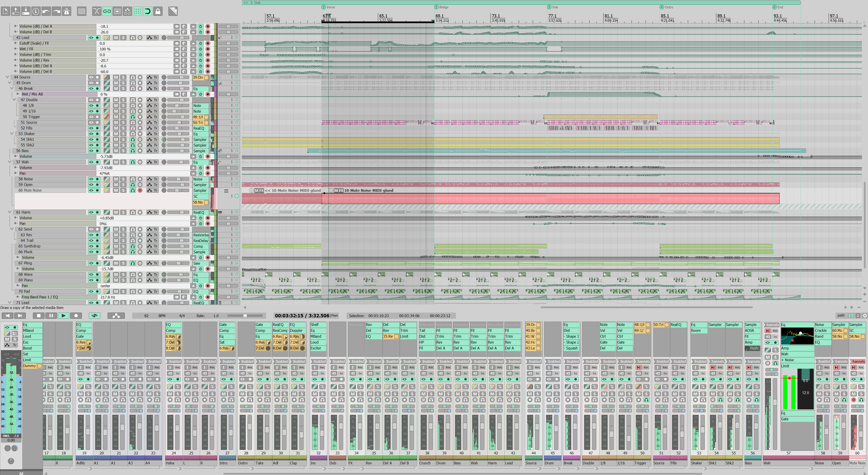Toggle the ripple editing grid icon
This screenshot has height=475, width=868.
117,12
